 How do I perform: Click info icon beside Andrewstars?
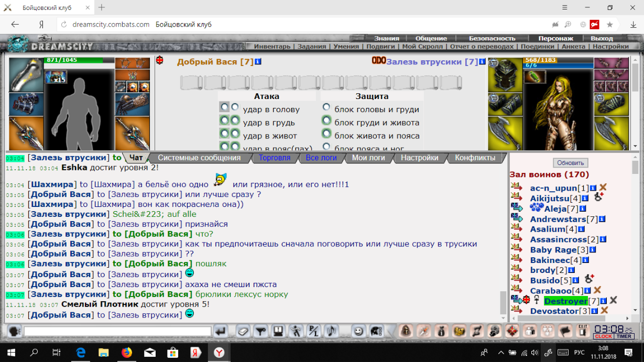click(x=602, y=219)
